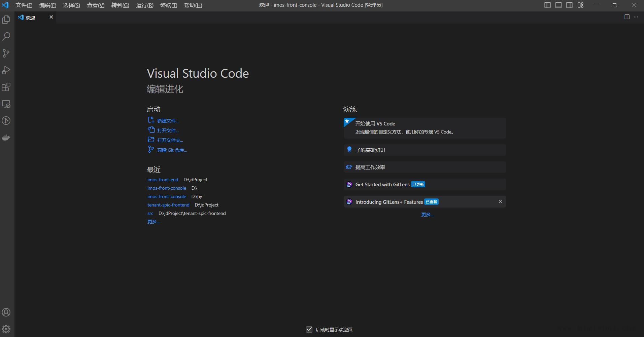The image size is (644, 337).
Task: Click the new file icon beside 新建文件
Action: click(x=151, y=120)
